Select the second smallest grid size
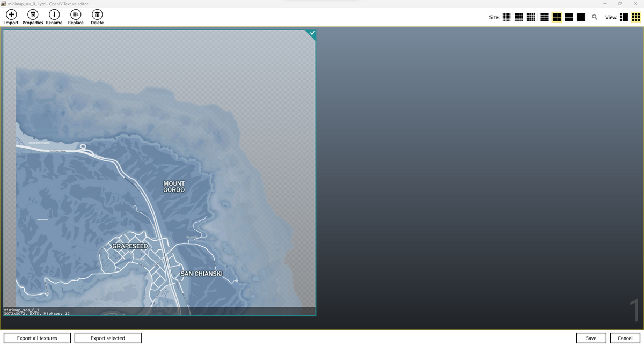 tap(519, 17)
